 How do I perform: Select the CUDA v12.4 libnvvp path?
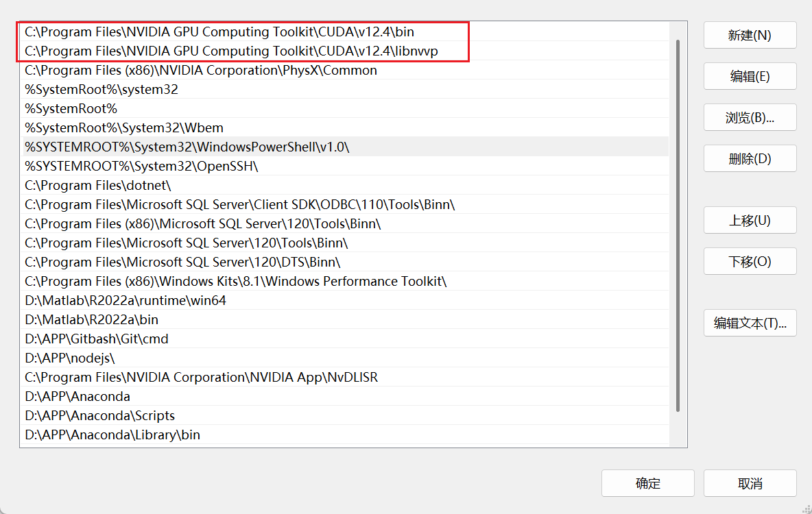[x=231, y=51]
